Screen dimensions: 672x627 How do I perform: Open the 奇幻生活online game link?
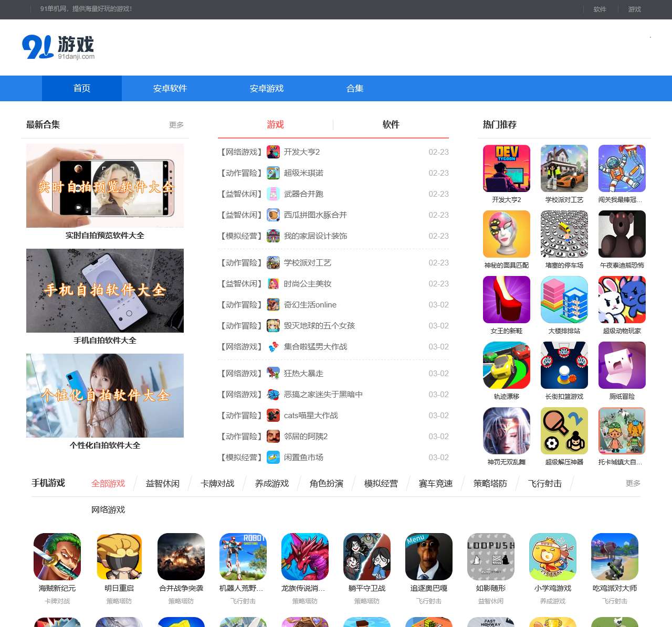[x=310, y=305]
